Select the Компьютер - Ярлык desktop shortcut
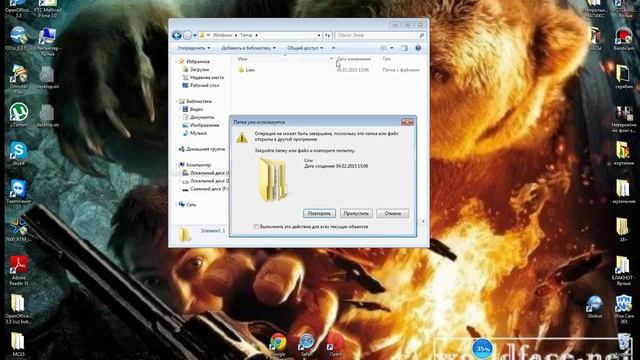The image size is (640, 360). coord(47,42)
